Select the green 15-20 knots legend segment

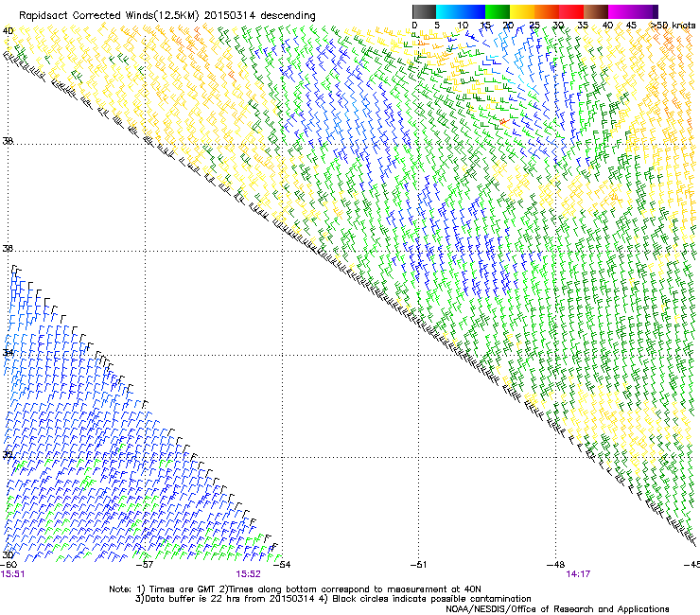pos(498,11)
